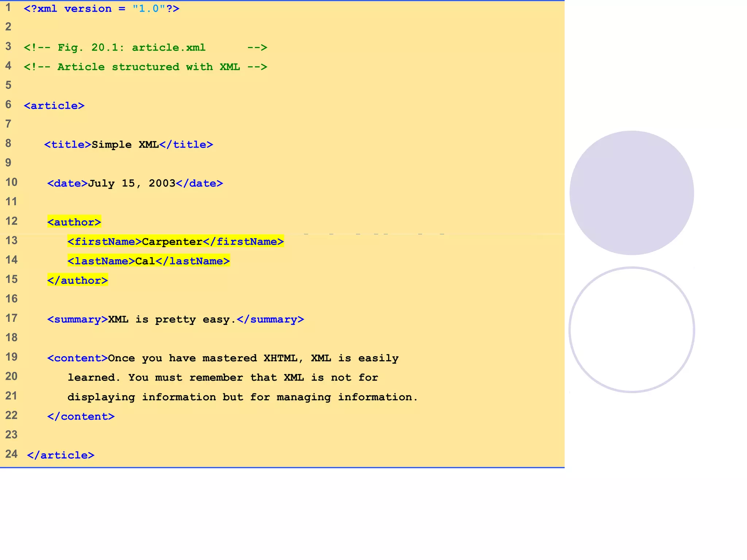Image resolution: width=747 pixels, height=560 pixels.
Task: Click the title line 'Simple XML'
Action: point(128,145)
